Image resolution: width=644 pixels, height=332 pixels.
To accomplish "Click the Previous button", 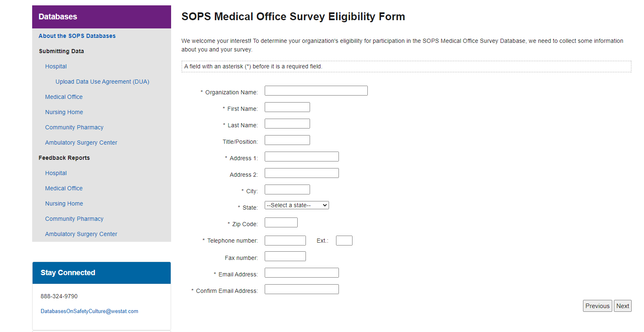I will 597,306.
